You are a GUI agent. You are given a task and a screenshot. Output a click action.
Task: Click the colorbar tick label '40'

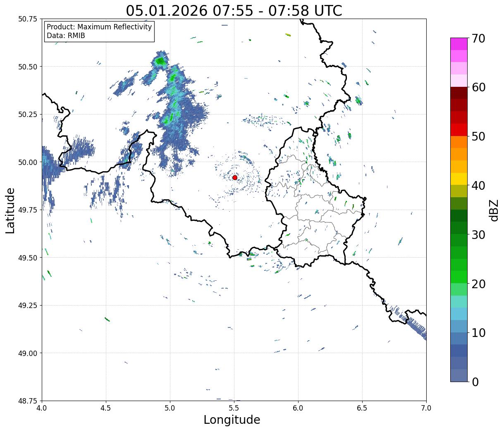click(x=478, y=185)
